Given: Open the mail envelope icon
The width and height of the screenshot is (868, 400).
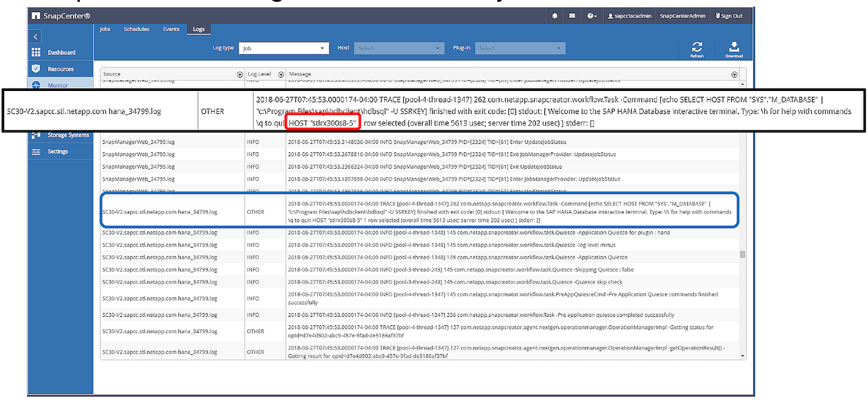Looking at the screenshot, I should (x=572, y=16).
